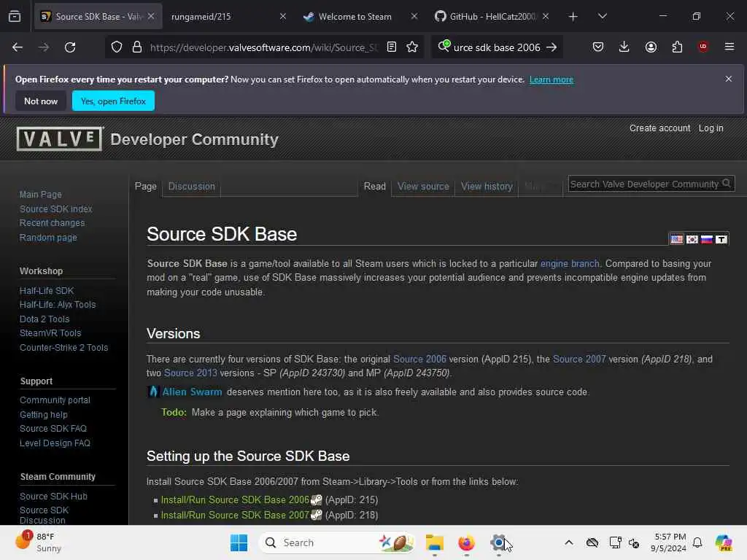Open the Firefox hamburger application menu
Image resolution: width=747 pixels, height=560 pixels.
(x=729, y=47)
